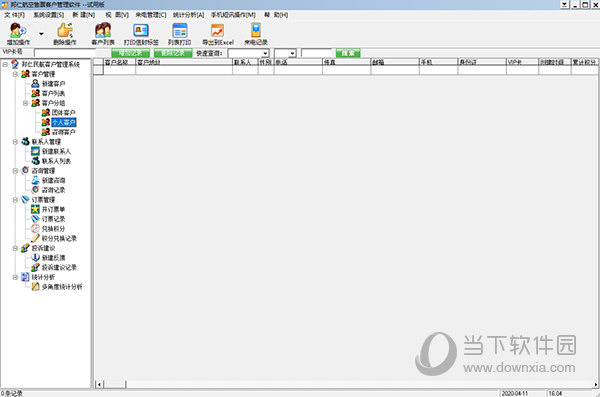Click the VIP卡号 input field

coord(65,53)
